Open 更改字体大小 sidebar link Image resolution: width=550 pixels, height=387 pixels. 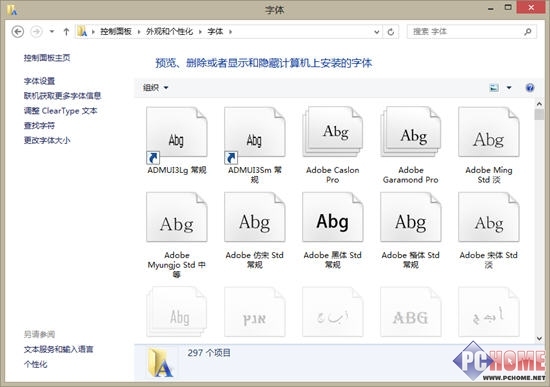pyautogui.click(x=47, y=140)
